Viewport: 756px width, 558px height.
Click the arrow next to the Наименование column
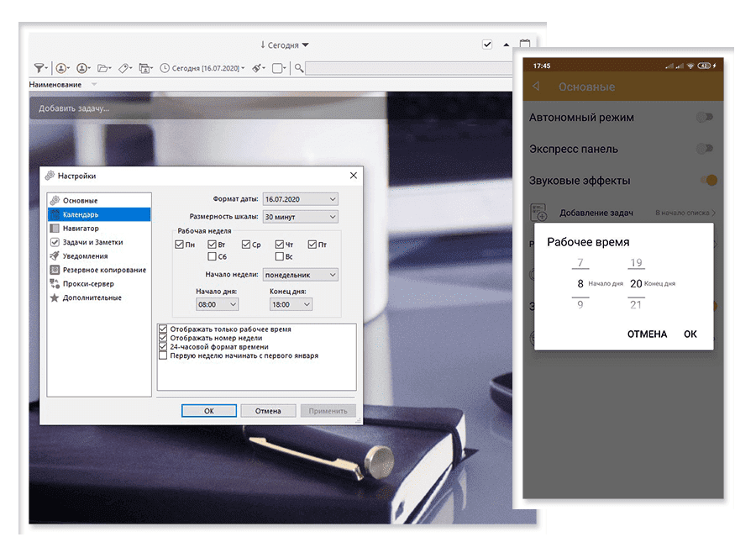click(x=94, y=84)
